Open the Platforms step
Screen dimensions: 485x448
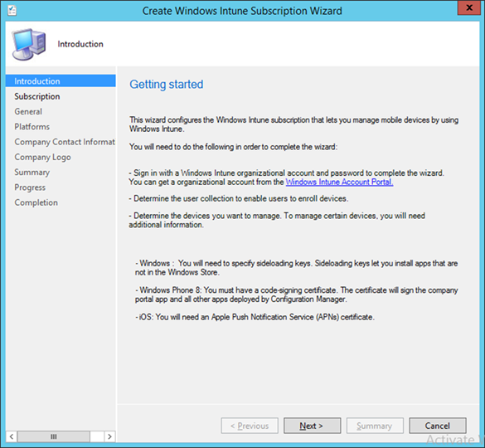tap(32, 127)
